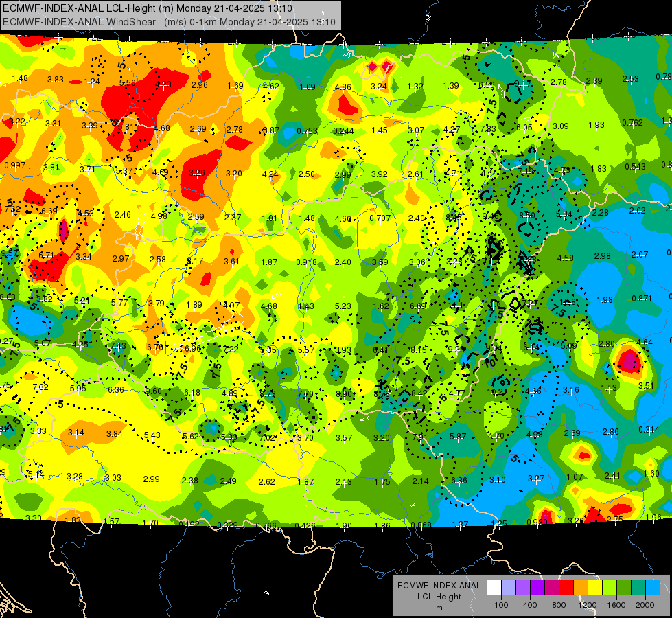Click the wind shear value 3.24

click(x=379, y=87)
